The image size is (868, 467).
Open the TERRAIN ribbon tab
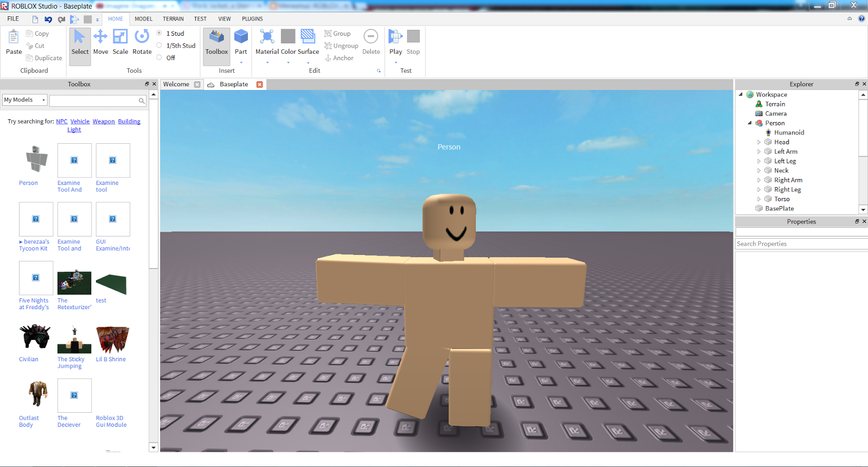coord(173,19)
